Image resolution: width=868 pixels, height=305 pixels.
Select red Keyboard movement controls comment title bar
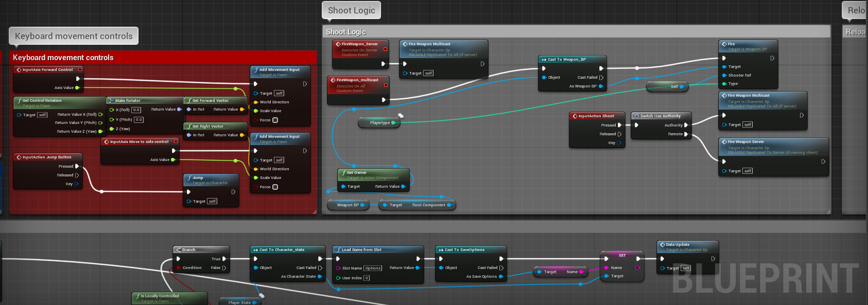tap(163, 58)
